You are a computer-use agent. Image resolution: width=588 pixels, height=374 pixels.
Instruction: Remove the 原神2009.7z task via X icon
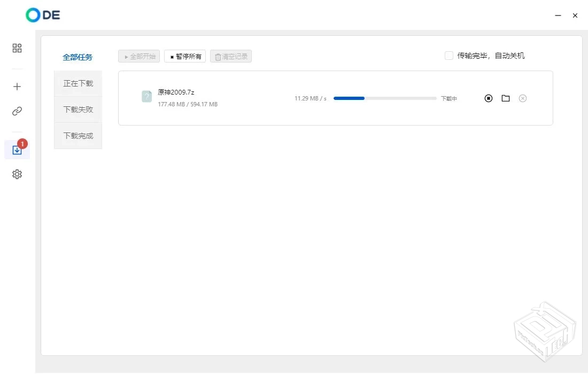coord(523,98)
